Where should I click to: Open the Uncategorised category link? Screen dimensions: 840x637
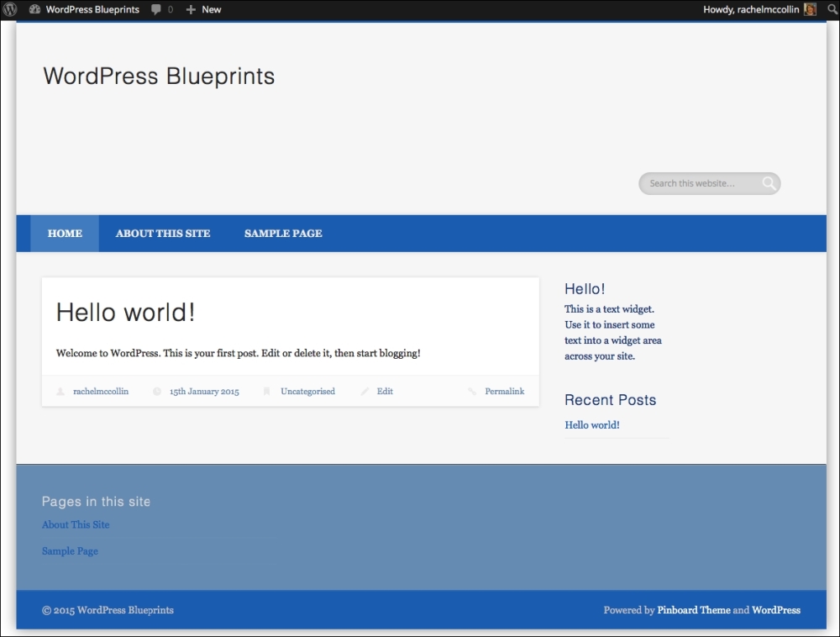point(307,392)
